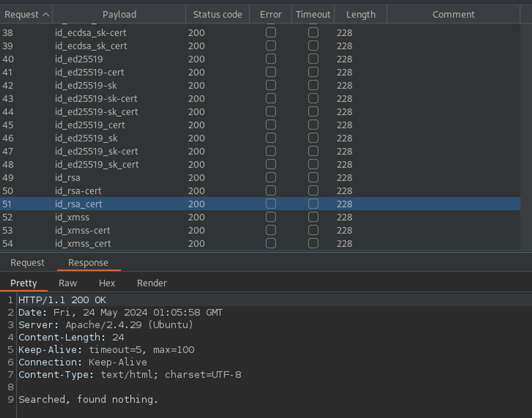The height and width of the screenshot is (418, 532).
Task: Open the Render view tab
Action: (x=152, y=283)
